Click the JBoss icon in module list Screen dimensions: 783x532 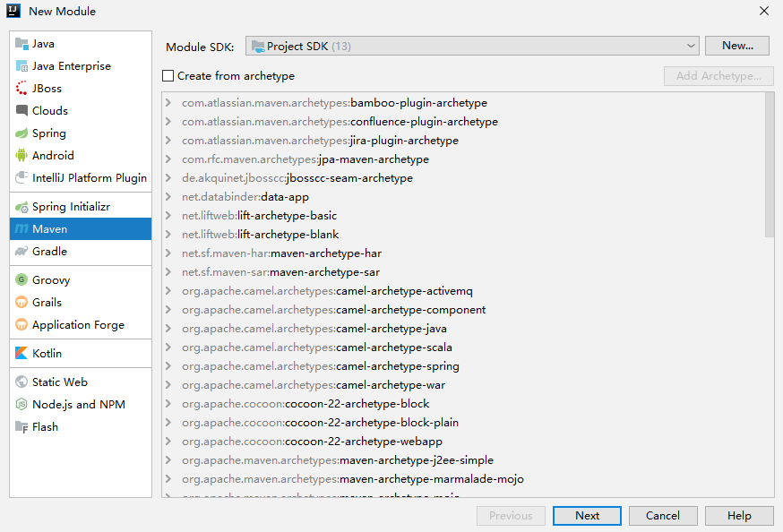[x=22, y=89]
